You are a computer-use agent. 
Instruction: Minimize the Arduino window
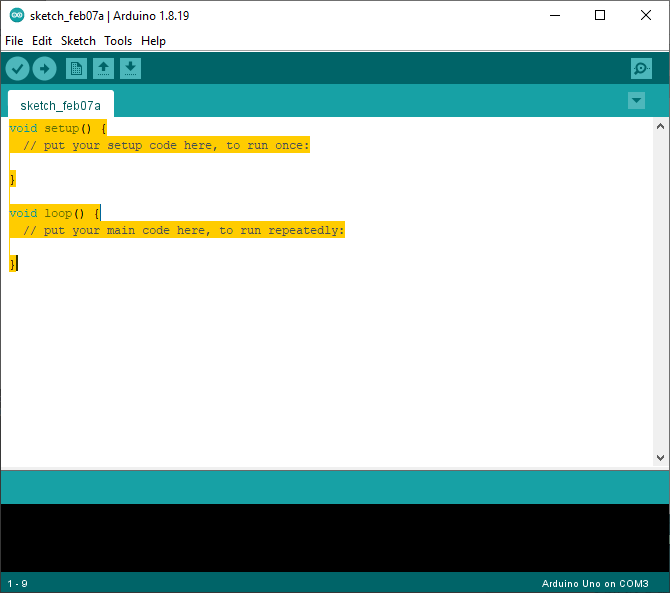point(555,15)
